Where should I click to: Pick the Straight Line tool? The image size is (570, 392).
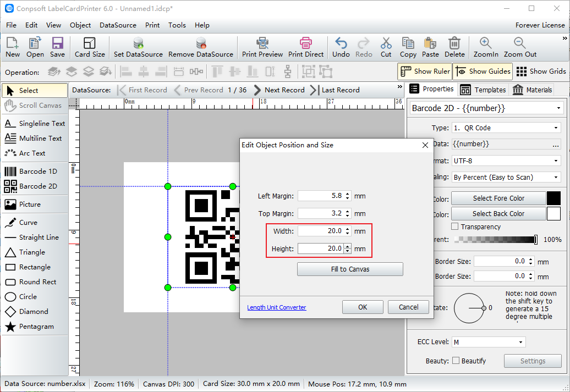click(x=35, y=238)
